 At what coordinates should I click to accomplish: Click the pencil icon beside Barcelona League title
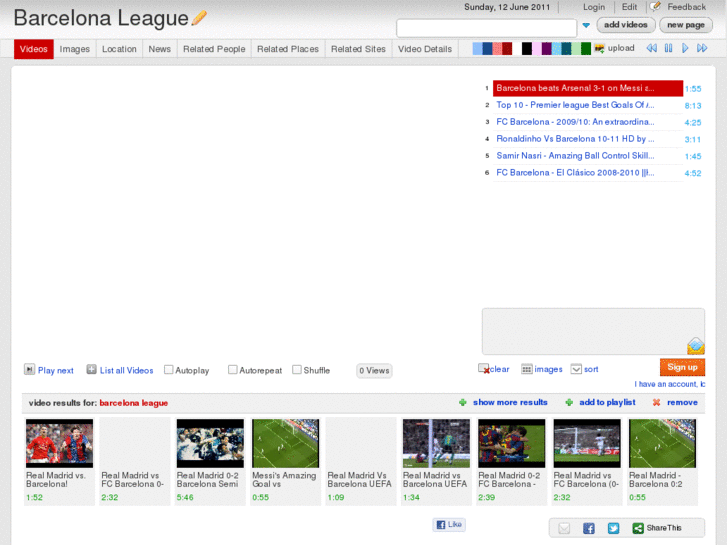coord(199,18)
